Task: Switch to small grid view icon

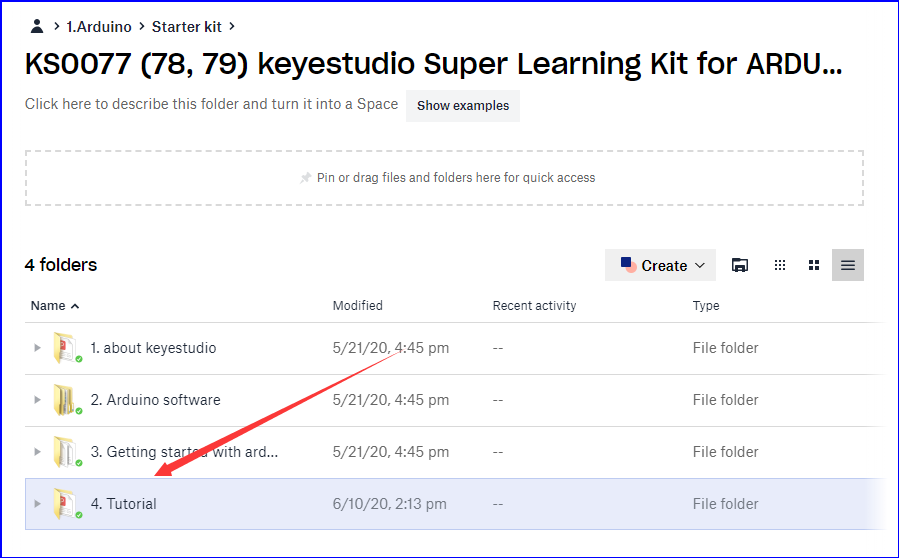Action: coord(780,265)
